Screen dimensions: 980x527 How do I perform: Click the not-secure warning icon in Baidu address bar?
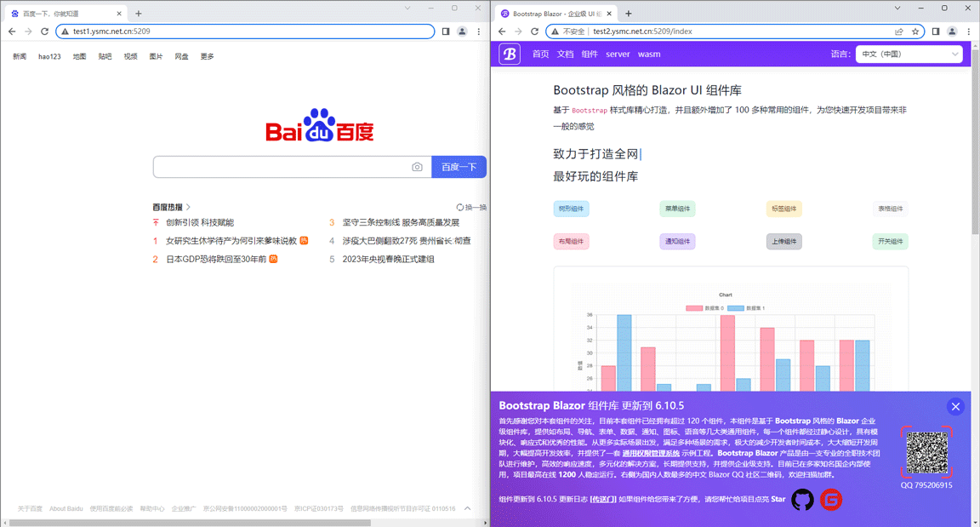tap(65, 32)
